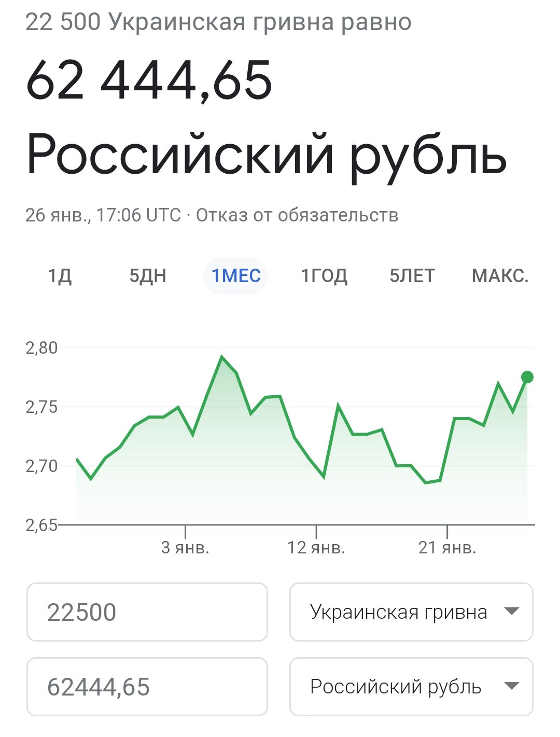Open the МАКС. full history range

click(x=500, y=276)
